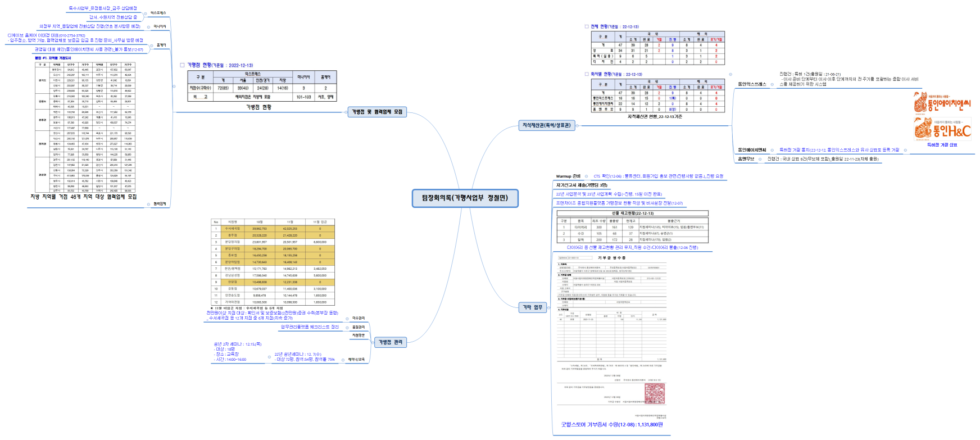The image size is (980, 440).
Task: Select the 지식재산권(특허/상표권) main topic
Action: click(x=547, y=125)
